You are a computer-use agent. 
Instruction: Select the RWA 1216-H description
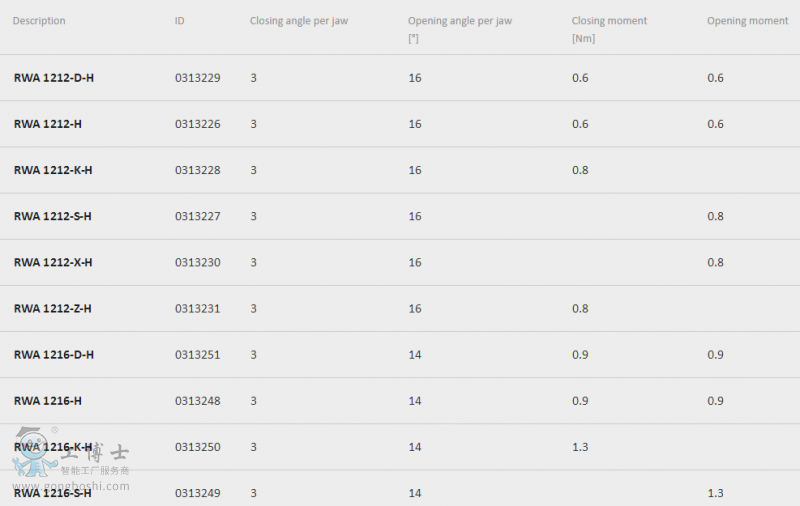point(47,401)
